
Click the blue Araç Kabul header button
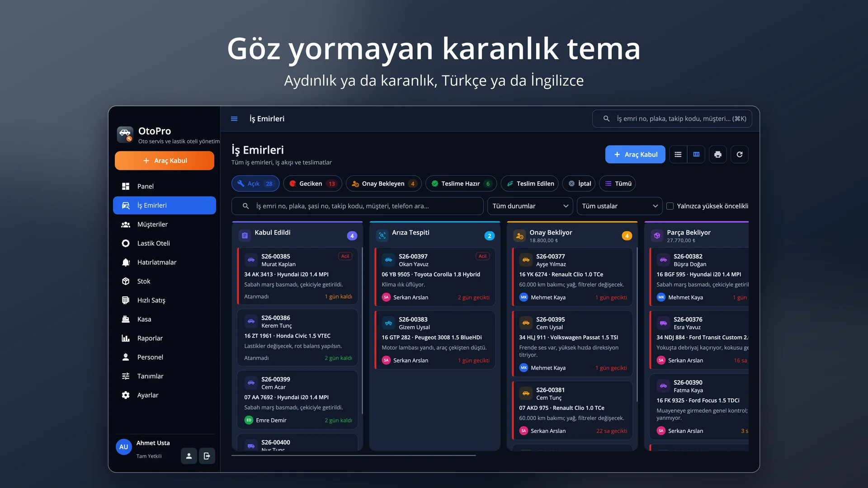pos(635,155)
